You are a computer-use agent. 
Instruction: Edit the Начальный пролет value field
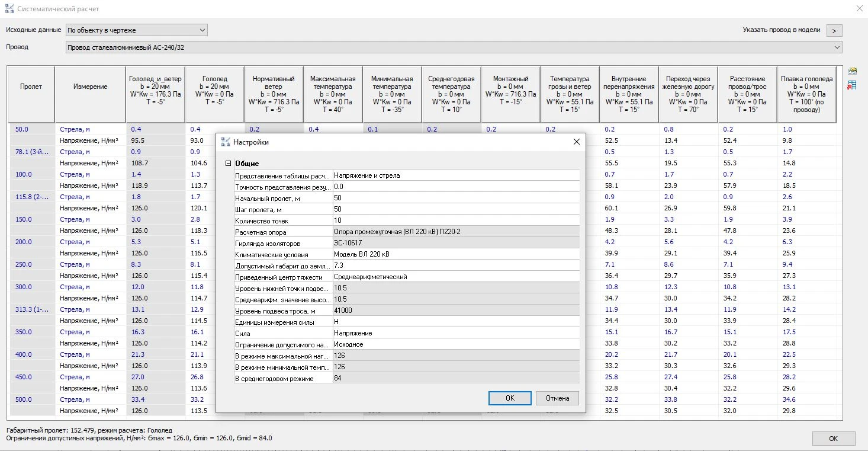click(x=456, y=198)
